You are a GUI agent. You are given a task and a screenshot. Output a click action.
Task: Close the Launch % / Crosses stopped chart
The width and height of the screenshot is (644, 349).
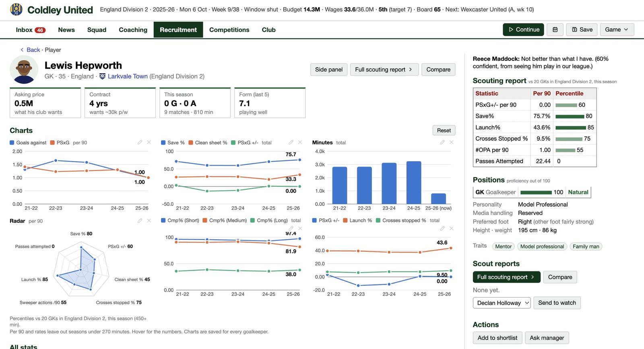pyautogui.click(x=451, y=228)
